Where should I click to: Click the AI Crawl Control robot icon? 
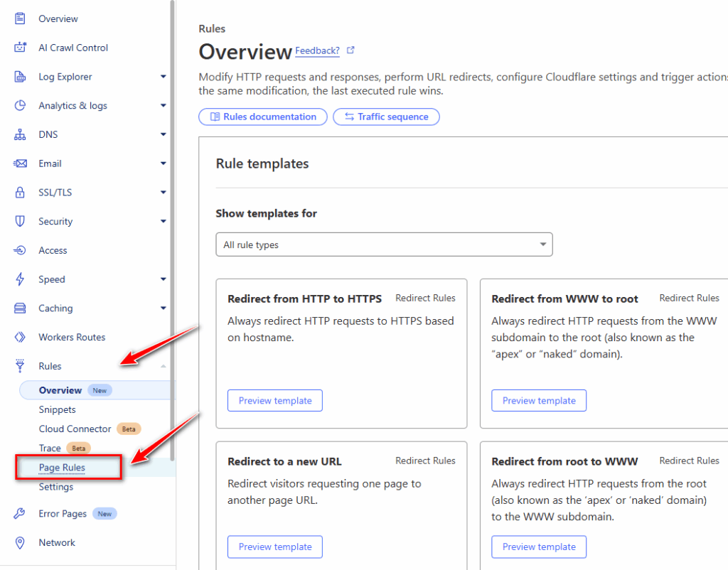click(21, 48)
